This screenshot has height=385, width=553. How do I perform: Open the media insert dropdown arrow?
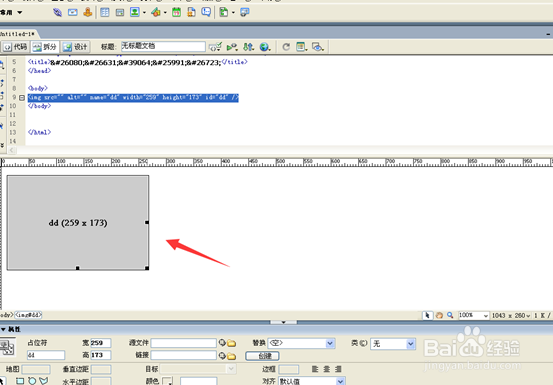(x=165, y=13)
